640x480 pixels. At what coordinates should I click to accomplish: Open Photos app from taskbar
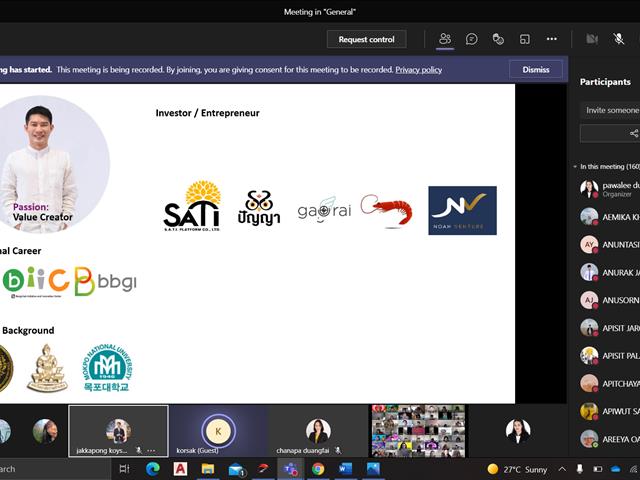click(373, 469)
